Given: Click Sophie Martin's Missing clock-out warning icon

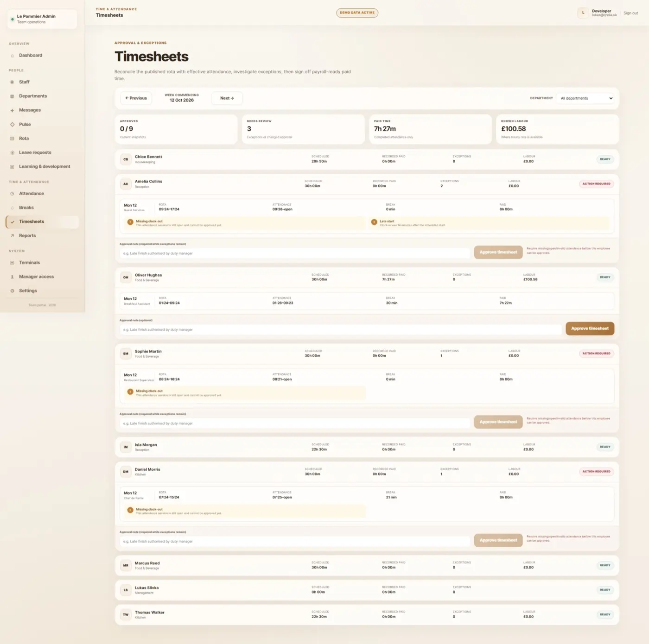Looking at the screenshot, I should [x=130, y=392].
